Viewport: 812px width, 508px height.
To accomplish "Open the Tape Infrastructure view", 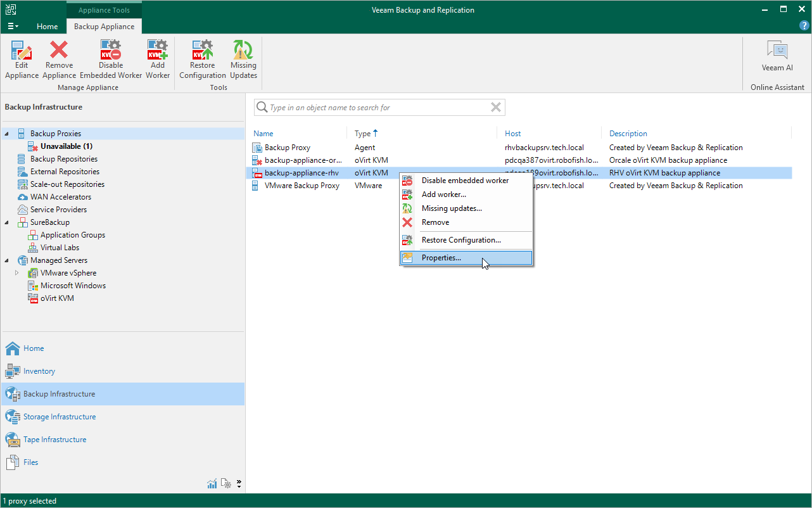I will [x=122, y=440].
